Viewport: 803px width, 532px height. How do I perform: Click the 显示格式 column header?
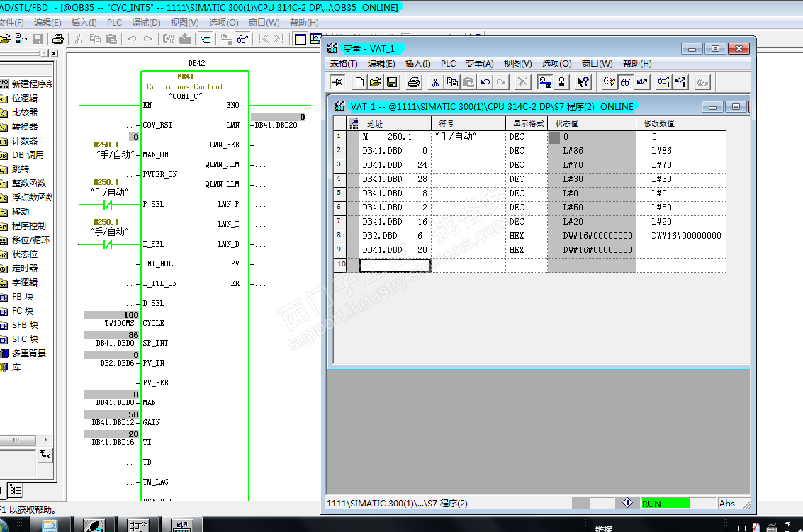pyautogui.click(x=527, y=123)
